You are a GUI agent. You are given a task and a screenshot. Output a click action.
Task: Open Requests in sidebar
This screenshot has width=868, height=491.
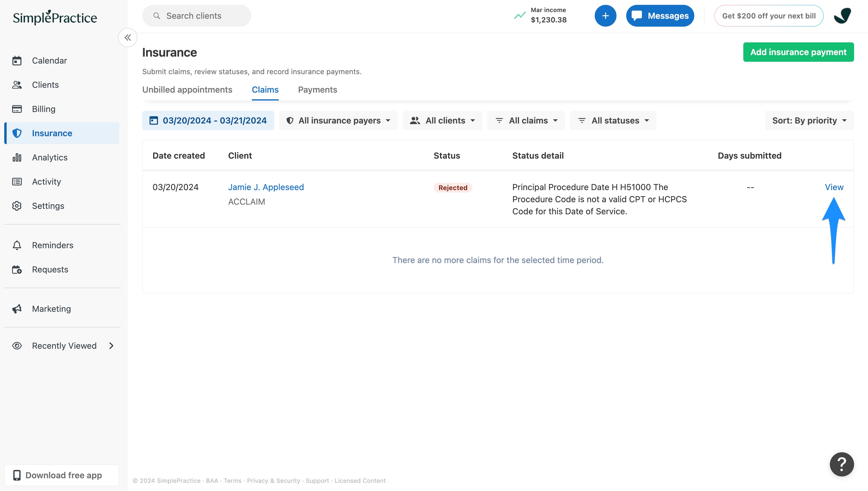62,269
